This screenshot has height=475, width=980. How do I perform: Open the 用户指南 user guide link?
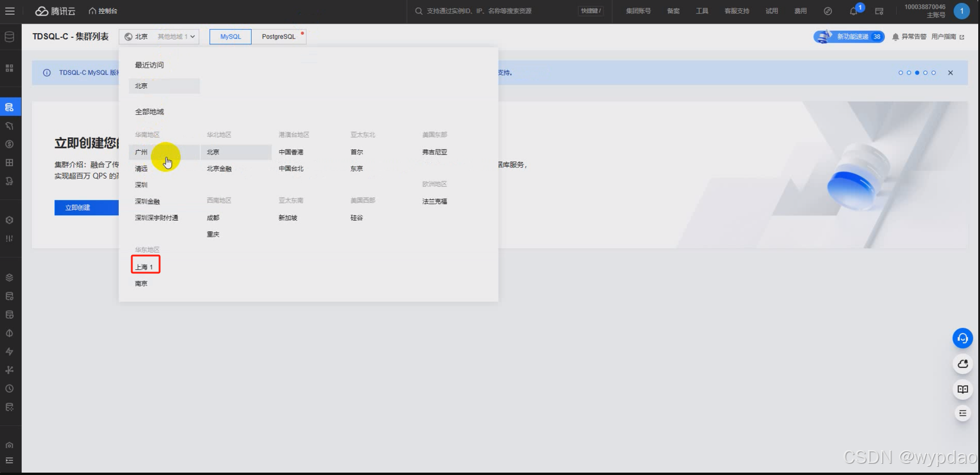pyautogui.click(x=947, y=37)
